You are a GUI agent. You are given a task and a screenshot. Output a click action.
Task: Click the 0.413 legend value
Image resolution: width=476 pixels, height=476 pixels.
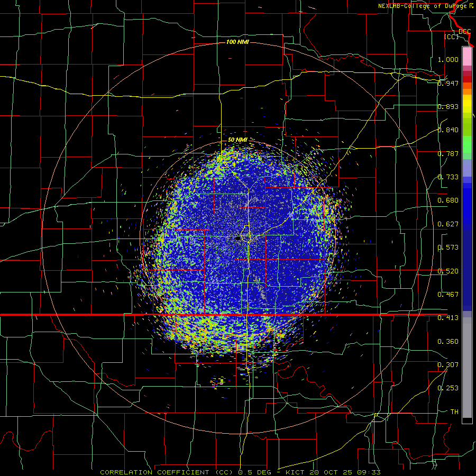(x=448, y=318)
